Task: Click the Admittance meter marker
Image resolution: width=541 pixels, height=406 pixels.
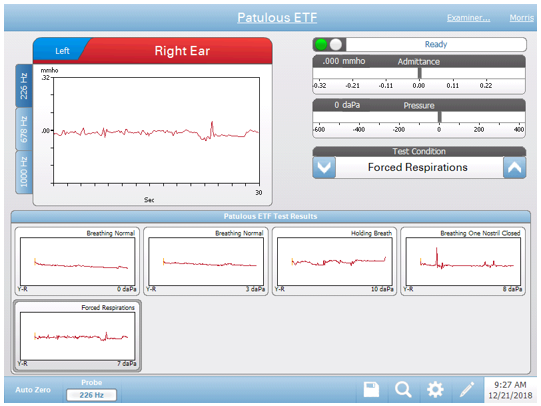Action: (x=420, y=73)
